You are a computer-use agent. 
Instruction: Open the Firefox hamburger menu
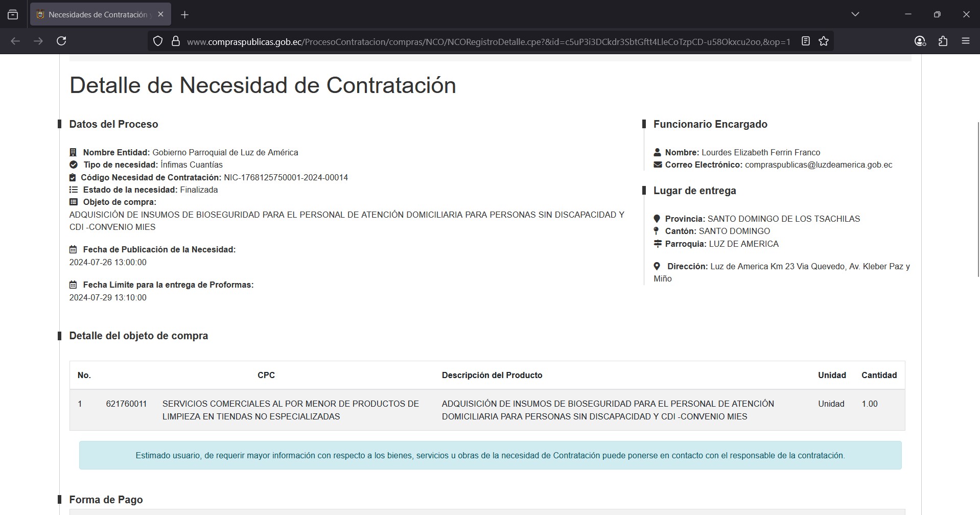pyautogui.click(x=966, y=41)
